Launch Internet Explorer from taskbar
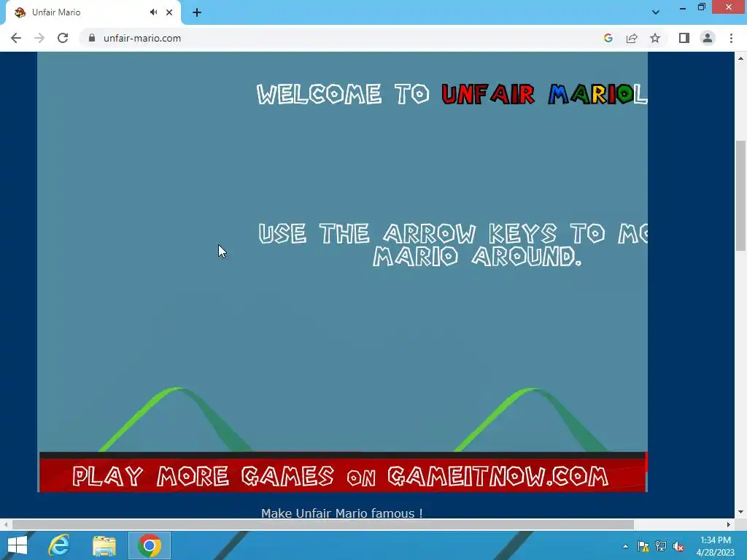This screenshot has height=560, width=747. (x=59, y=545)
